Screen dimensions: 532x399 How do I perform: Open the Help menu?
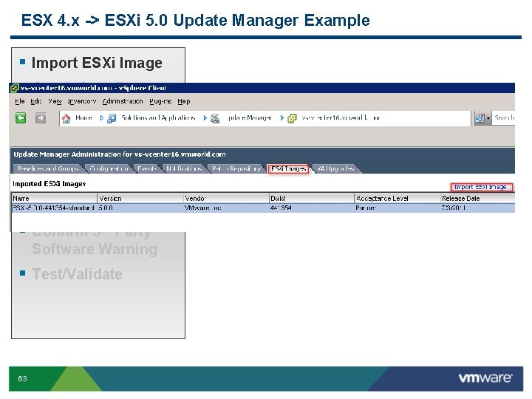184,101
